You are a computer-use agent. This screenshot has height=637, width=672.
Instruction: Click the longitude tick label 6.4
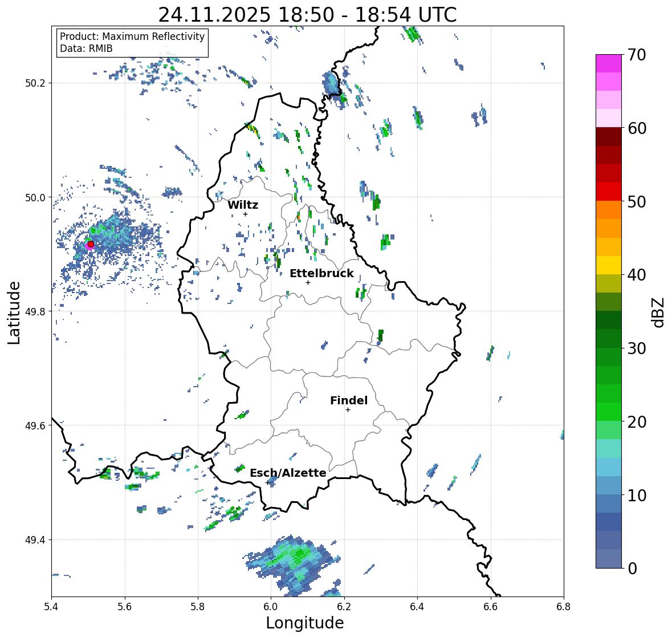coord(417,607)
